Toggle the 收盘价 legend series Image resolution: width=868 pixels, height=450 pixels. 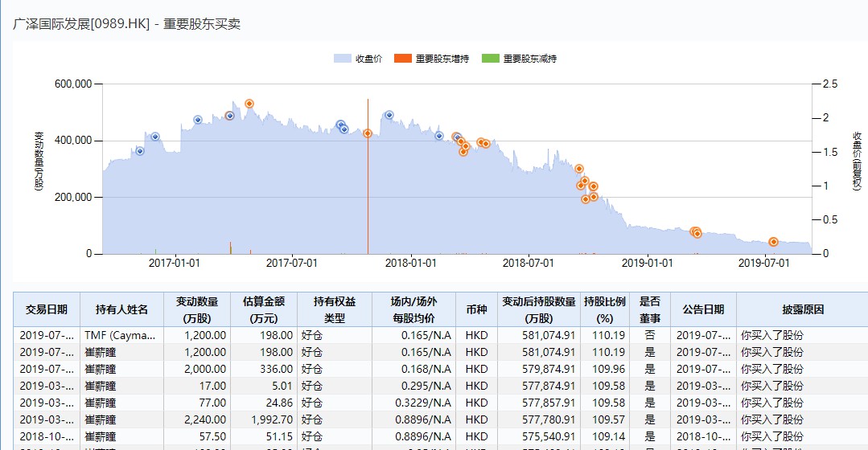[x=357, y=59]
